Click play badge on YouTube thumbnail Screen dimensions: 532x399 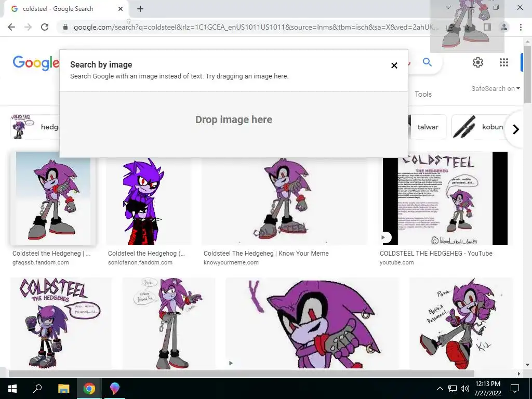click(384, 237)
